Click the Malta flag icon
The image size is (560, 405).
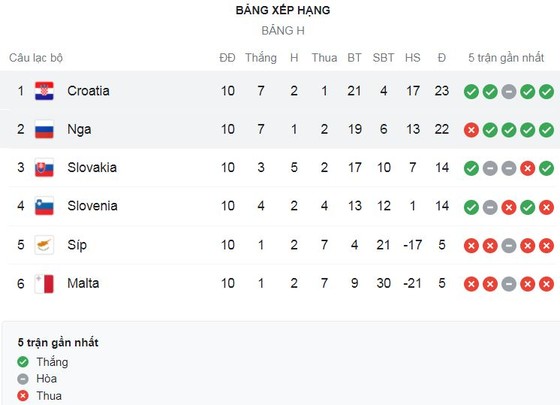(x=44, y=284)
